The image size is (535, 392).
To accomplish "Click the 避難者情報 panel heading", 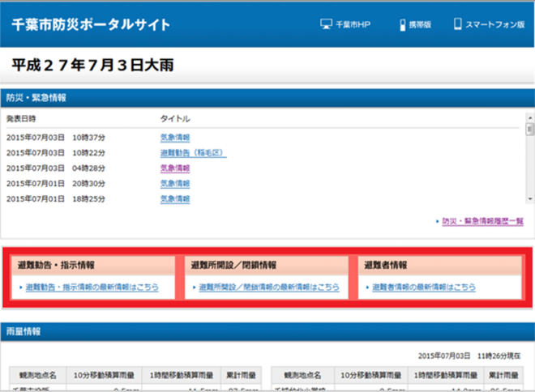I will [x=440, y=265].
